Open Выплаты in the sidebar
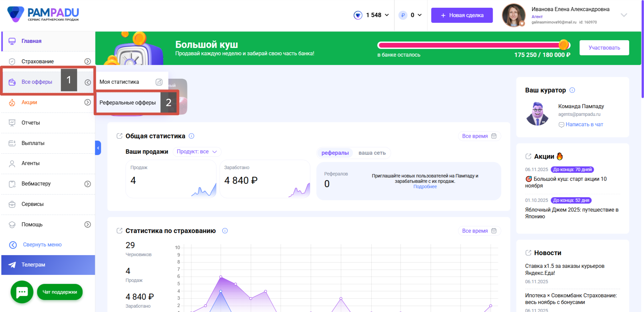Image resolution: width=644 pixels, height=312 pixels. click(33, 143)
